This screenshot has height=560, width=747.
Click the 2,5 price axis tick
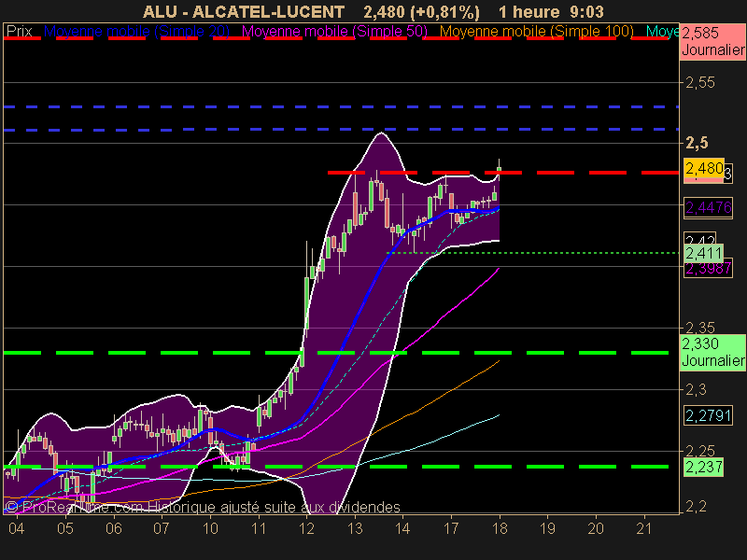point(697,143)
